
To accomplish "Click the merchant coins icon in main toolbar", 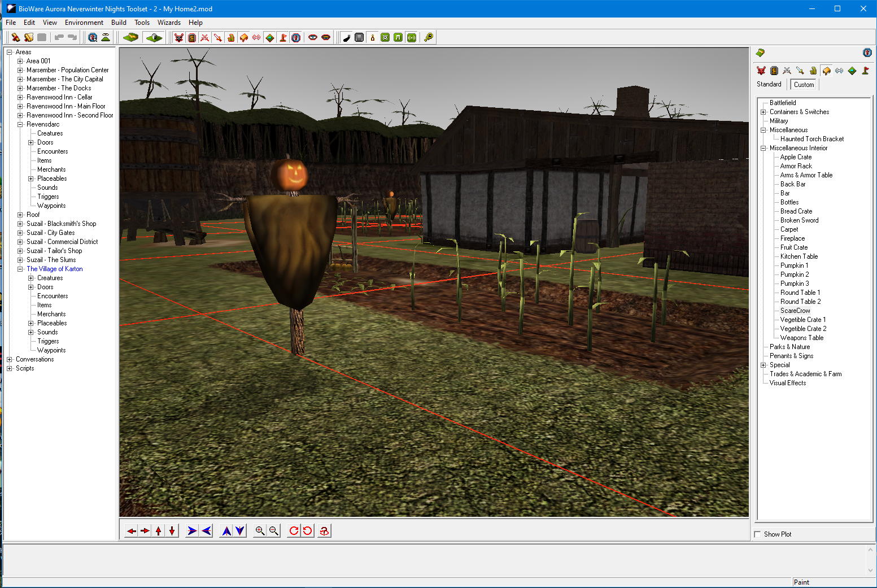I will 231,38.
